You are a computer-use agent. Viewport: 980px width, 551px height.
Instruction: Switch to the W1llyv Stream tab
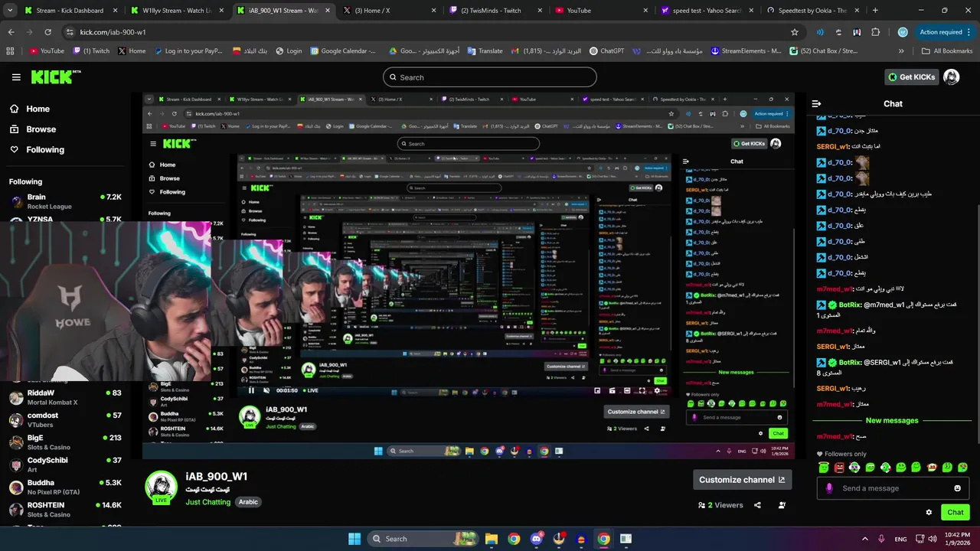point(176,11)
